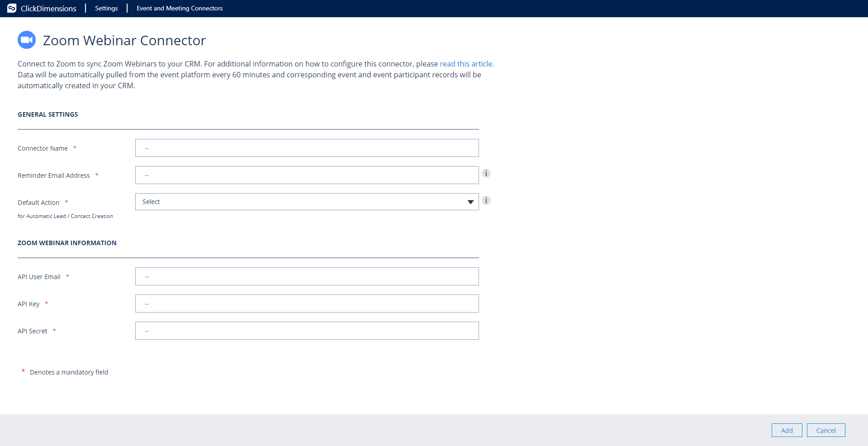Click the Zoom camera icon beside the title
868x446 pixels.
[27, 40]
